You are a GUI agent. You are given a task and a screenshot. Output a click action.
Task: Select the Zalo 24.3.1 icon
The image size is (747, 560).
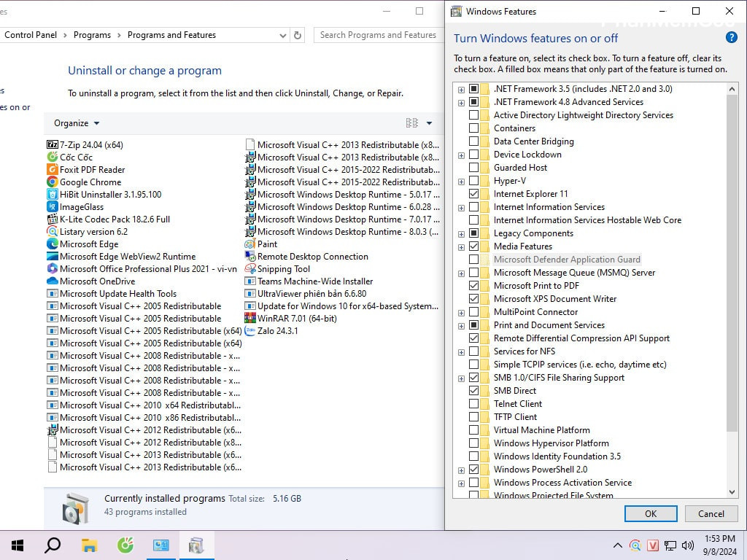(250, 331)
